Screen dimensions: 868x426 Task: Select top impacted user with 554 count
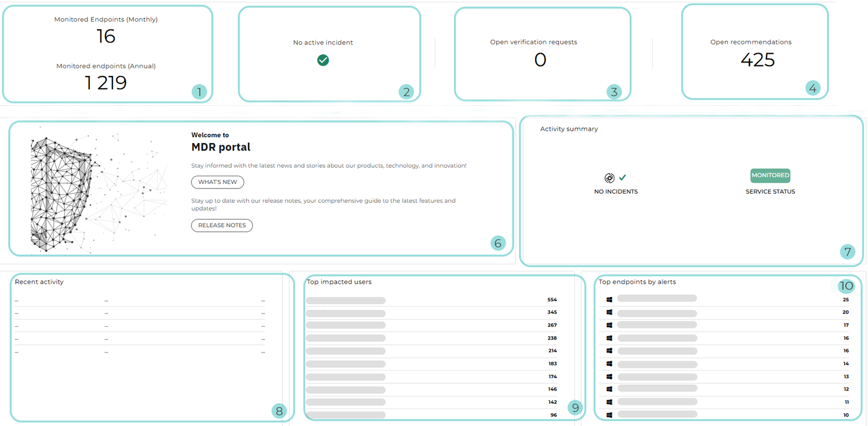[346, 301]
